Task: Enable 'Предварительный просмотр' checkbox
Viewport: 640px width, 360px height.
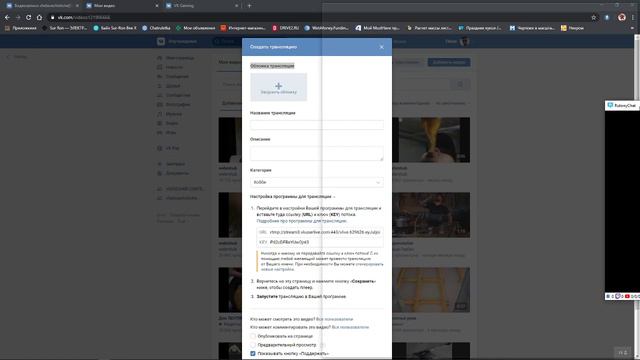Action: pos(253,345)
